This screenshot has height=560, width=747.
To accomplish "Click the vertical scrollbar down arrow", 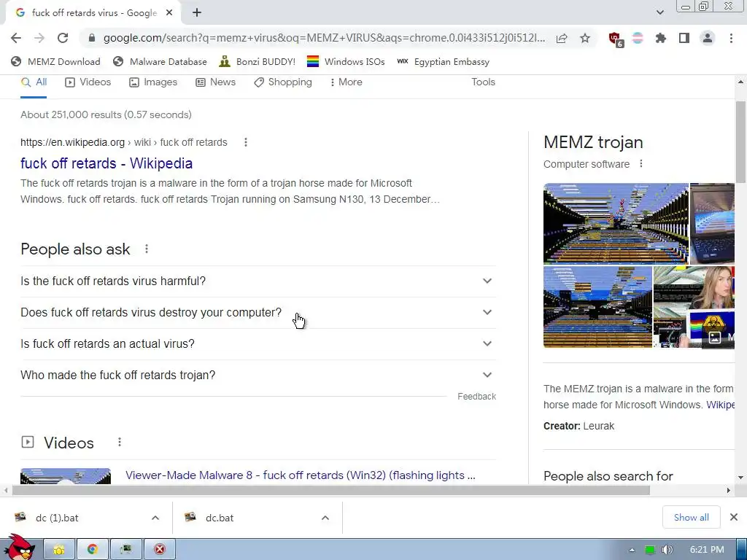I will point(740,477).
